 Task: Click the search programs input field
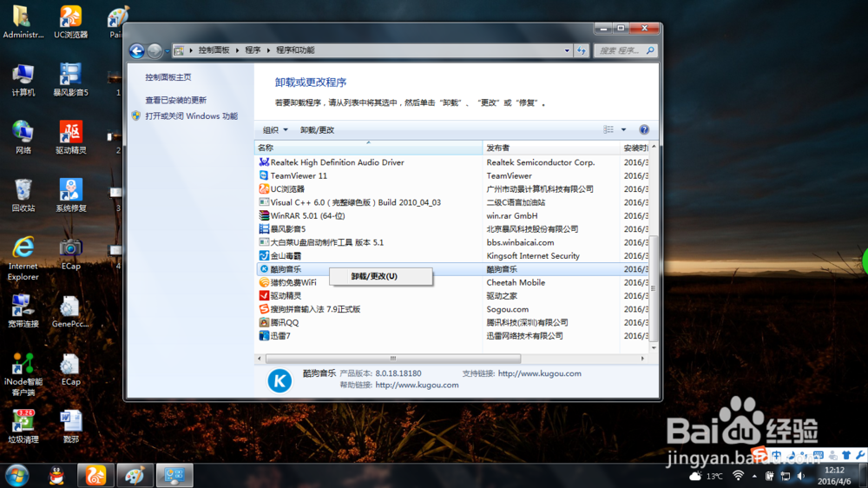click(x=620, y=50)
